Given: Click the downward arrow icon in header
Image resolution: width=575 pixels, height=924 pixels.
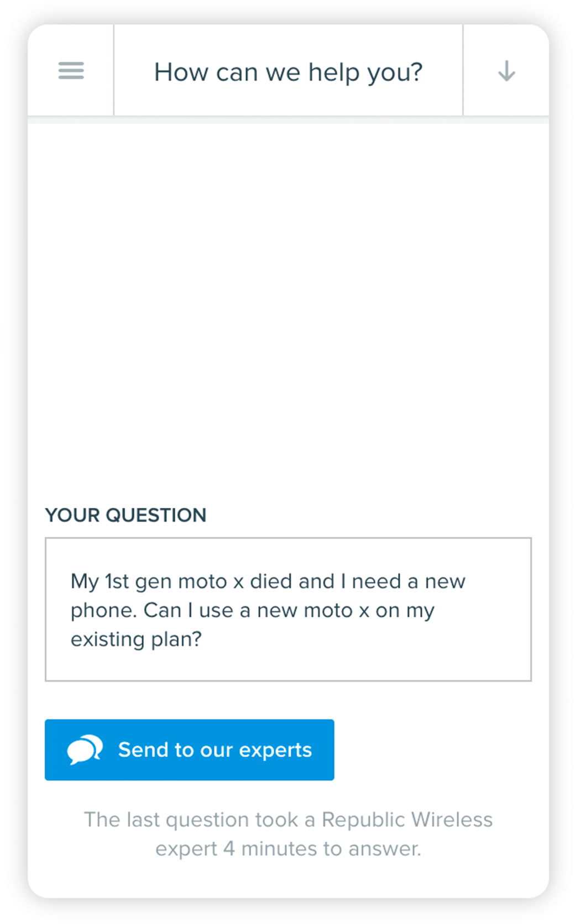Looking at the screenshot, I should (506, 71).
